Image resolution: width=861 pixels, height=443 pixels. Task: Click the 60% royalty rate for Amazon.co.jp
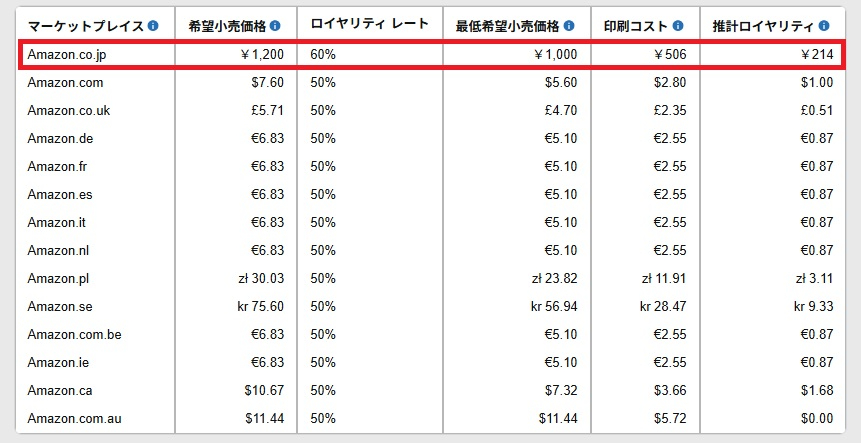tap(323, 54)
